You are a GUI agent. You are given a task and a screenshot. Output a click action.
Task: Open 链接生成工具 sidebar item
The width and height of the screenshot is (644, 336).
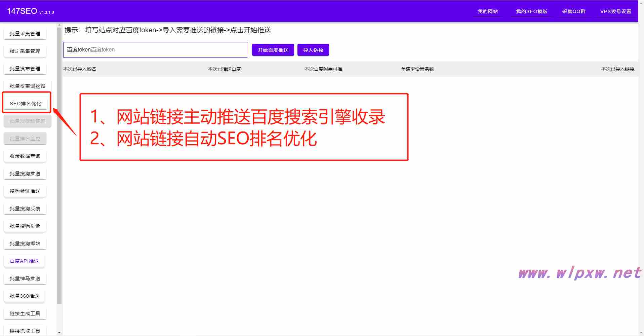[x=25, y=313]
